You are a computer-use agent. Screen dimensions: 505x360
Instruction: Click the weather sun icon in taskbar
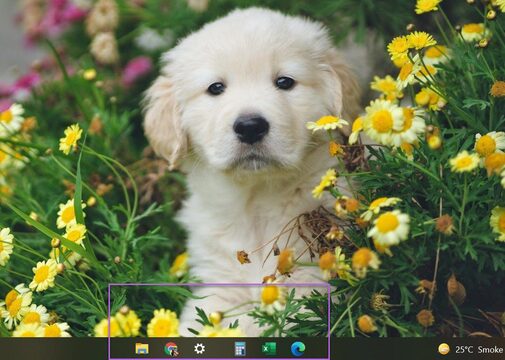(444, 349)
